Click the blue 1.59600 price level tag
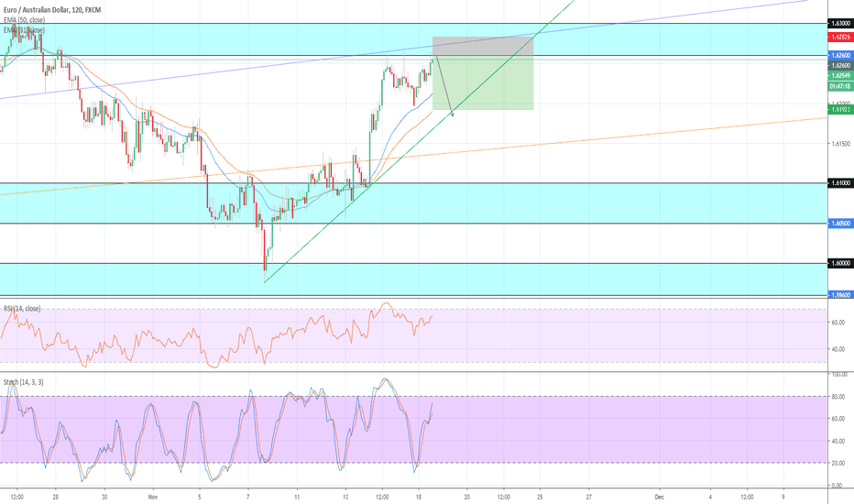Screen dimensions: 854x504 [838, 295]
